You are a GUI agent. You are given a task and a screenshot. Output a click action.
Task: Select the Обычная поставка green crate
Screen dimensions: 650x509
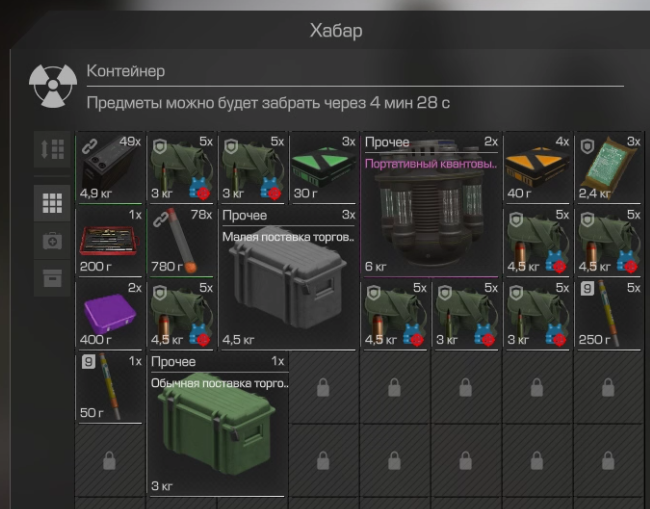tap(217, 424)
